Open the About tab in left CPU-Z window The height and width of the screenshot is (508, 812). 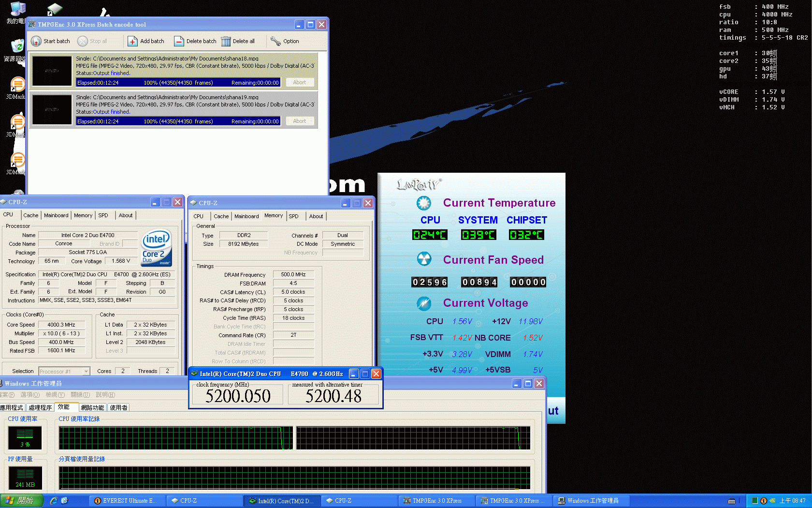[x=126, y=215]
